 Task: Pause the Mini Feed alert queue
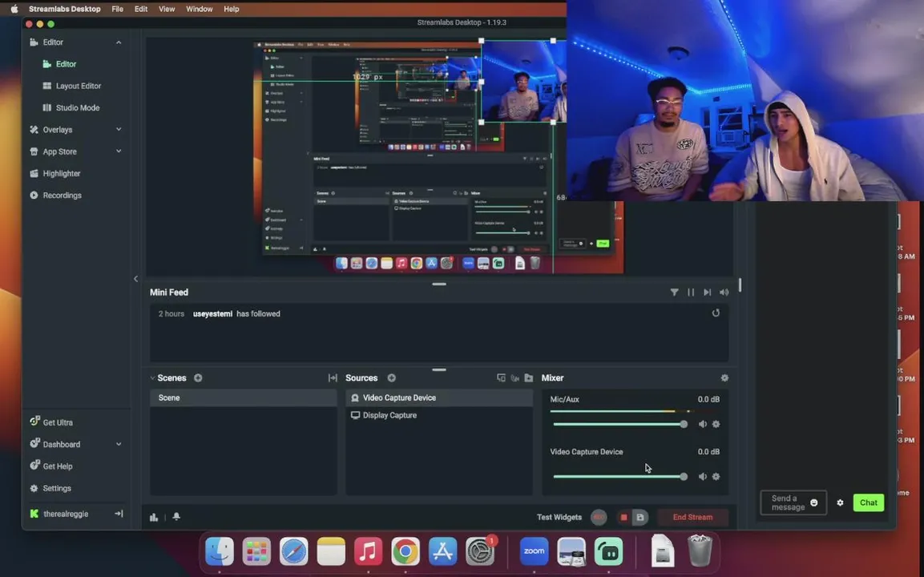click(691, 293)
